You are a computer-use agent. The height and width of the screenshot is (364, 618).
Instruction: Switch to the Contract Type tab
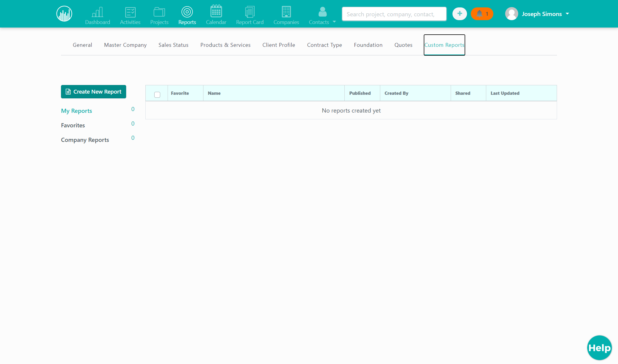pos(325,45)
